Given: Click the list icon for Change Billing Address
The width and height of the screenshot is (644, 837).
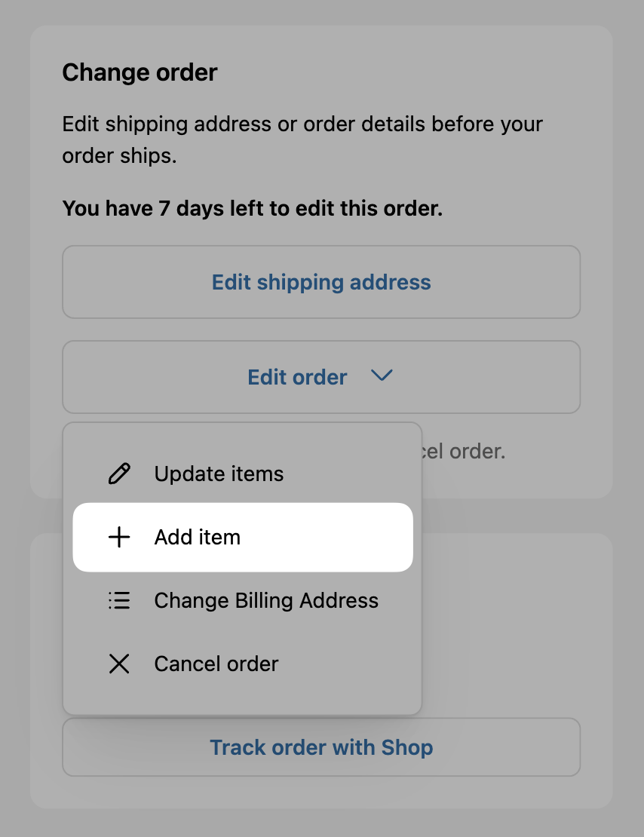Looking at the screenshot, I should coord(119,600).
